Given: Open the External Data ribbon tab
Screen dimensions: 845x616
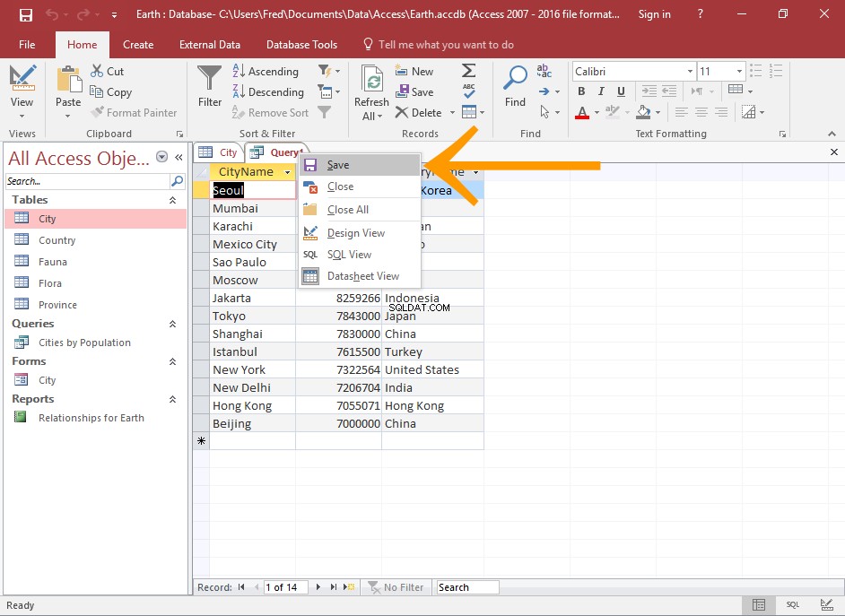Looking at the screenshot, I should [x=210, y=45].
